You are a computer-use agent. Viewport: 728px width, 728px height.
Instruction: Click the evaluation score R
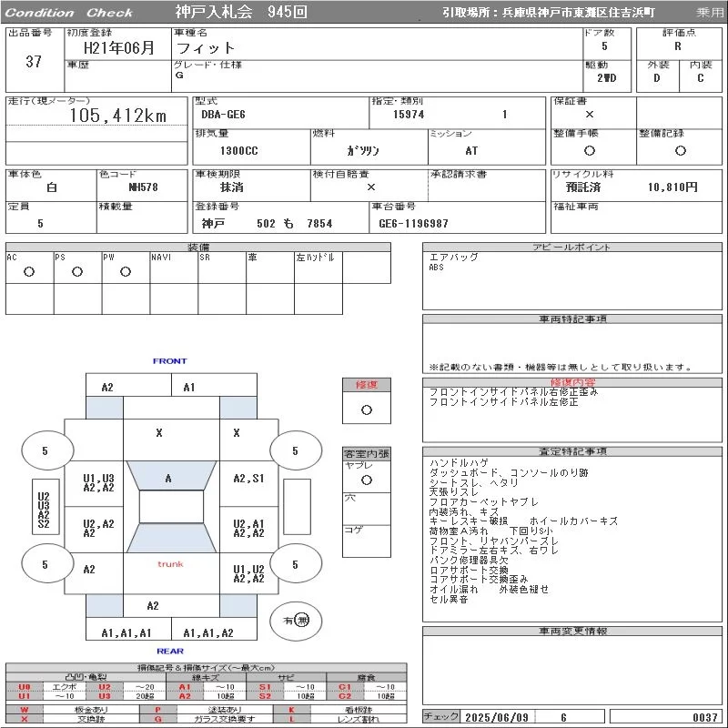click(x=678, y=46)
